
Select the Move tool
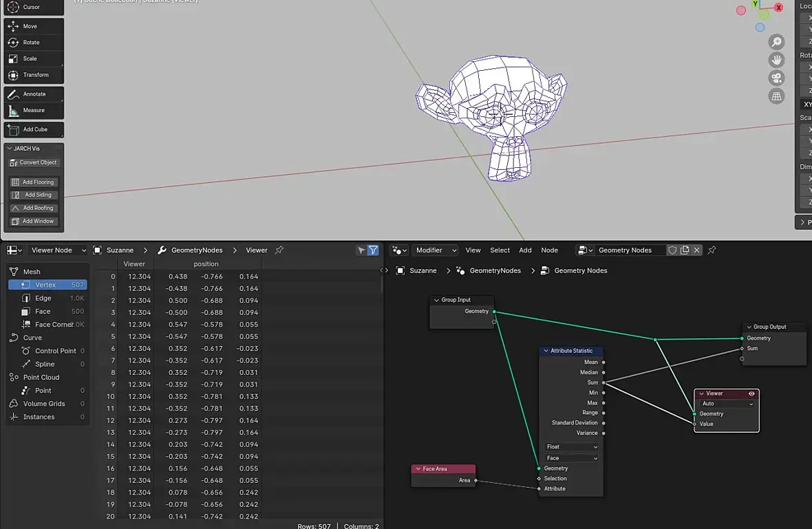coord(34,26)
